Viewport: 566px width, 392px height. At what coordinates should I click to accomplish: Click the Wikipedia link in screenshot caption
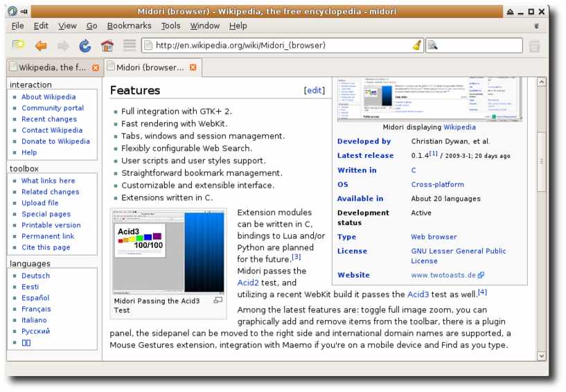pos(459,127)
